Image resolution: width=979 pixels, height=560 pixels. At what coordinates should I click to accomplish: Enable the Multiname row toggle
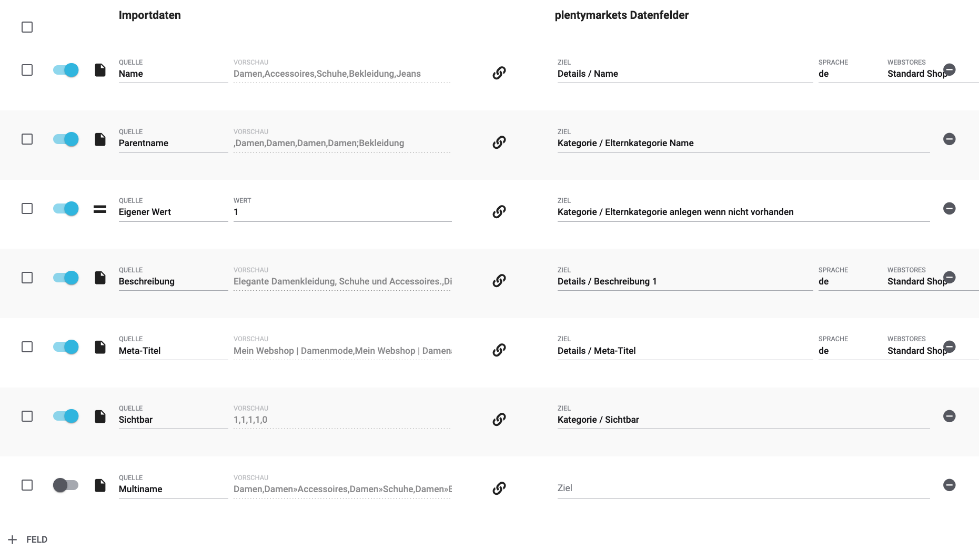tap(66, 485)
